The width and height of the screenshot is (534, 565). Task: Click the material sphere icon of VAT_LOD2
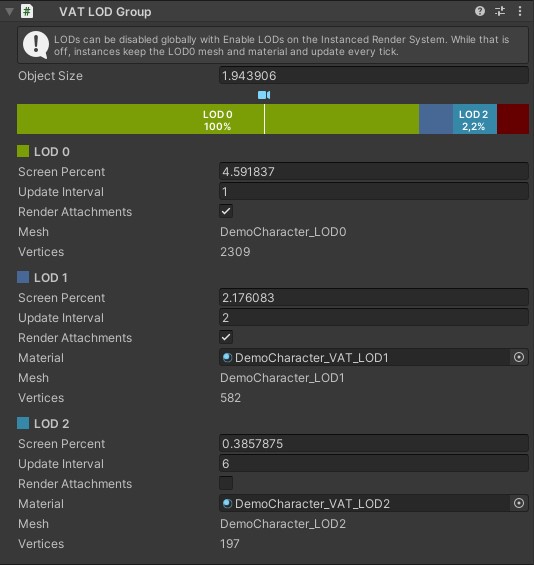[227, 503]
